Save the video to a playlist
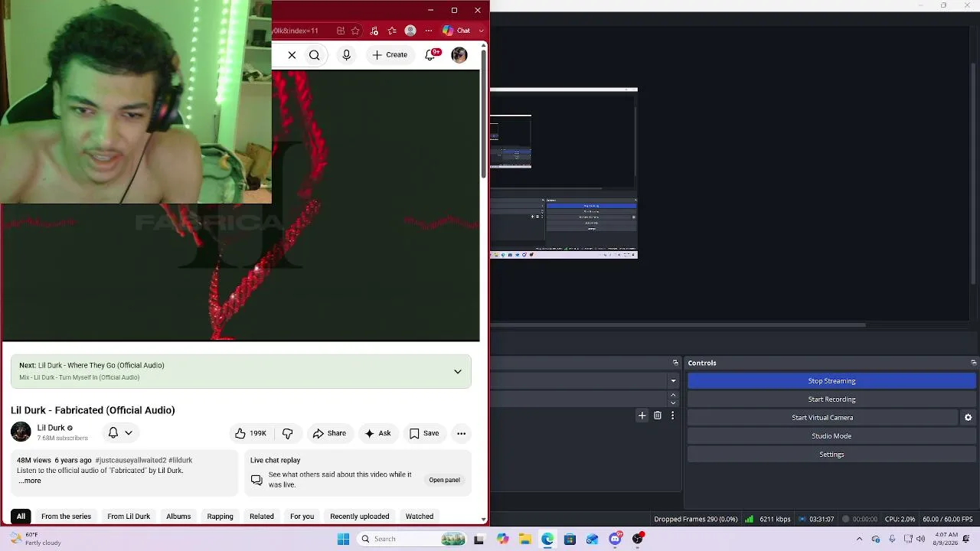The width and height of the screenshot is (980, 551). [423, 433]
